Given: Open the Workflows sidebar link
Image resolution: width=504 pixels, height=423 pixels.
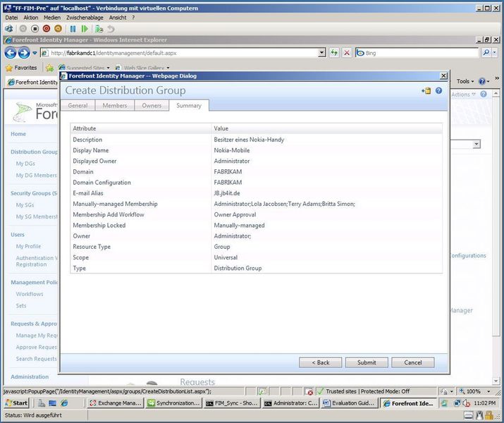Looking at the screenshot, I should point(29,294).
